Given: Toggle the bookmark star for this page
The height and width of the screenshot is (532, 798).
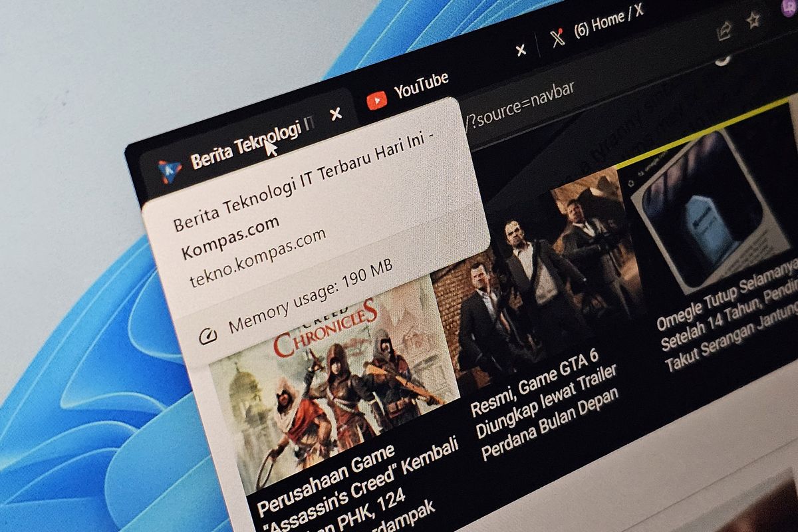Looking at the screenshot, I should pyautogui.click(x=752, y=21).
